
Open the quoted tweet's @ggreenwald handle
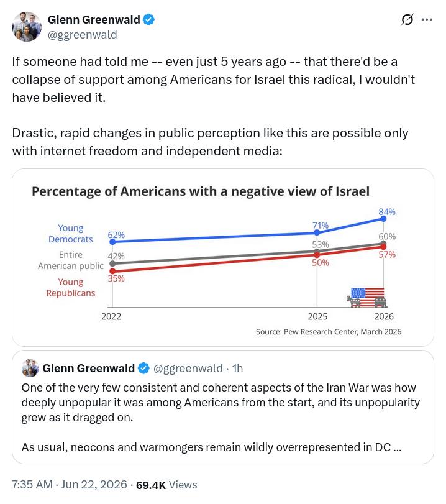click(188, 369)
